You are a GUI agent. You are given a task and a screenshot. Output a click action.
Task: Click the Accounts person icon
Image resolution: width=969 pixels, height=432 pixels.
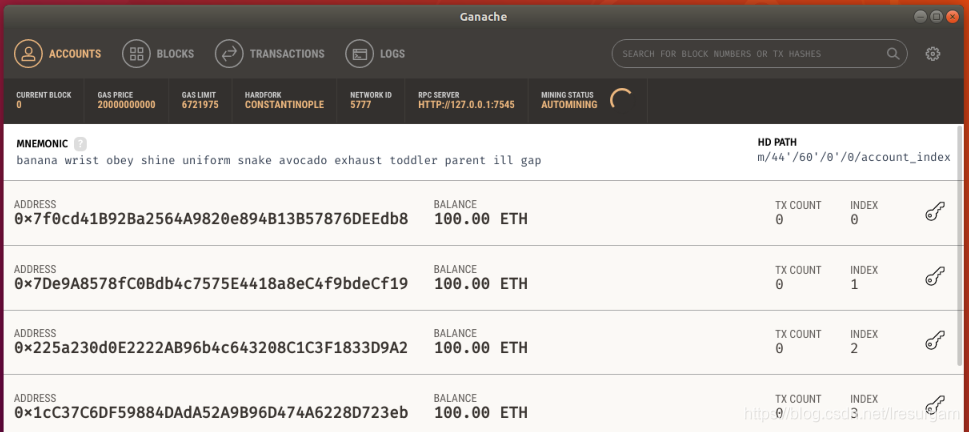[x=28, y=54]
